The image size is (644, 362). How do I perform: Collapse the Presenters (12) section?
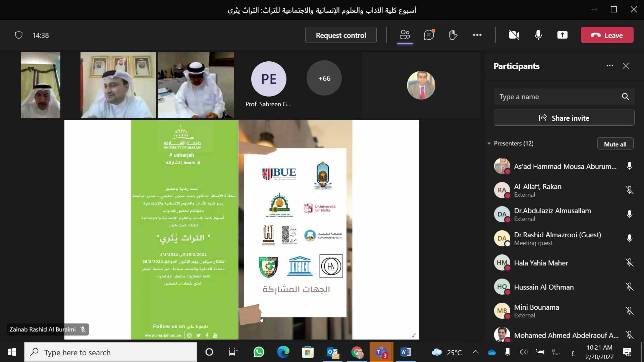click(x=489, y=143)
